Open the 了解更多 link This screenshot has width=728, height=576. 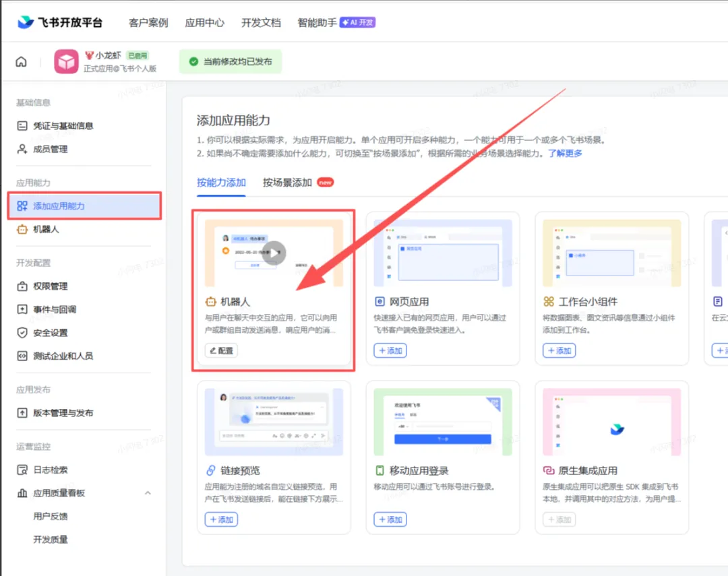(x=565, y=153)
